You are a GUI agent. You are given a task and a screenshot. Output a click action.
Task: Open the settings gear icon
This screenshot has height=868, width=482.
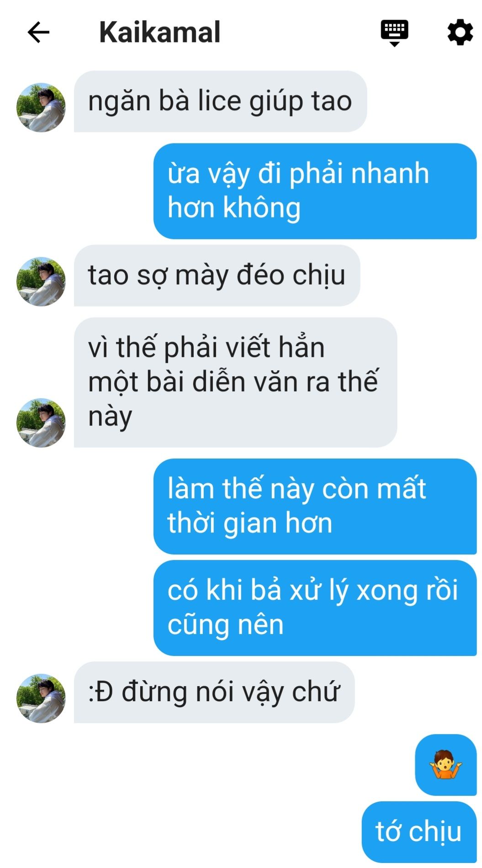coord(460,32)
